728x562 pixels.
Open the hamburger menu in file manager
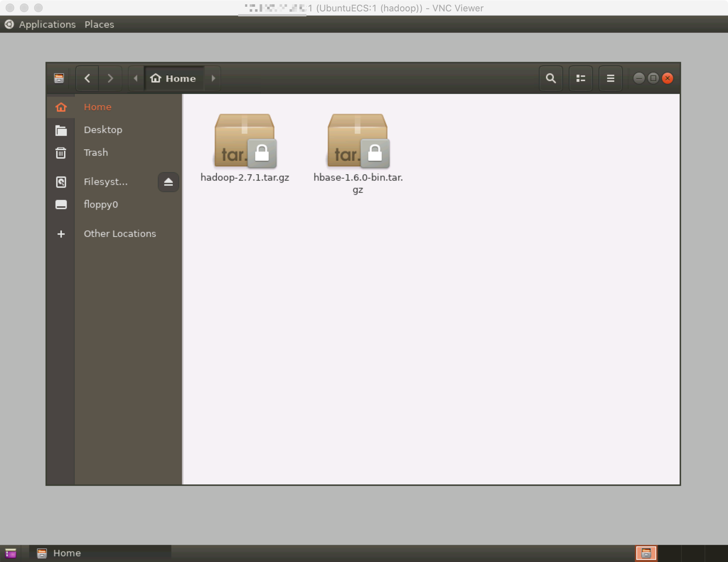click(610, 78)
